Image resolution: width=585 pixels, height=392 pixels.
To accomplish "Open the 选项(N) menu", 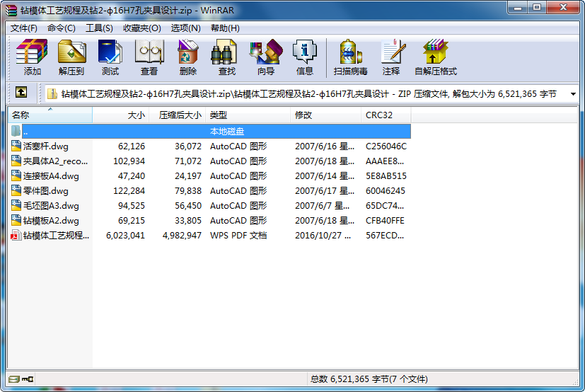I will pos(185,28).
